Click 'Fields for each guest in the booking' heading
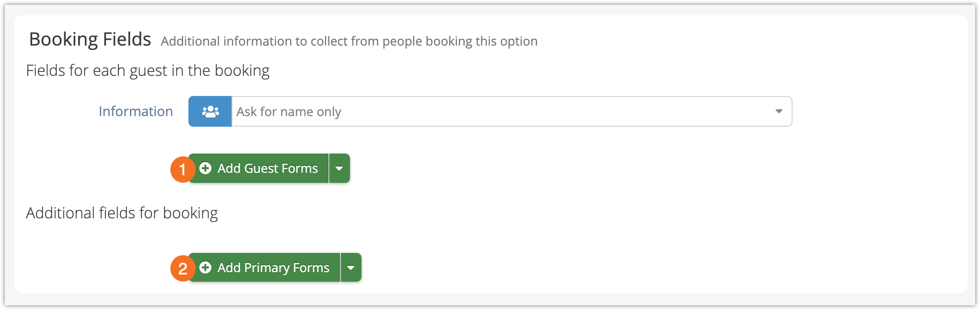The height and width of the screenshot is (310, 980). point(148,71)
